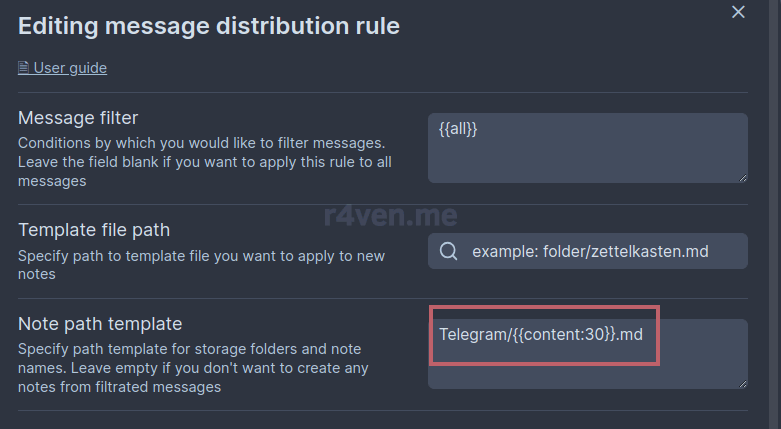This screenshot has height=429, width=781.
Task: Click the vertical scrollbar on right edge
Action: pyautogui.click(x=775, y=214)
